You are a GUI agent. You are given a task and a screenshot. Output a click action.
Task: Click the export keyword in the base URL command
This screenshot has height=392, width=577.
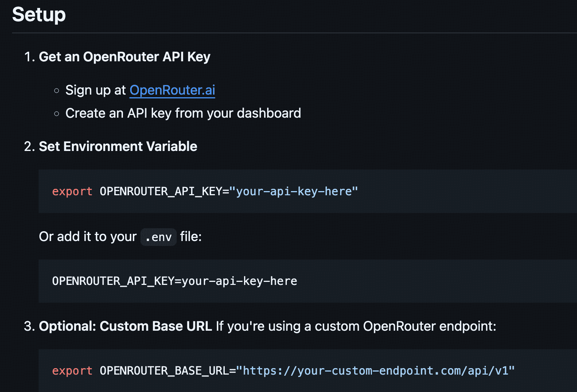[72, 371]
